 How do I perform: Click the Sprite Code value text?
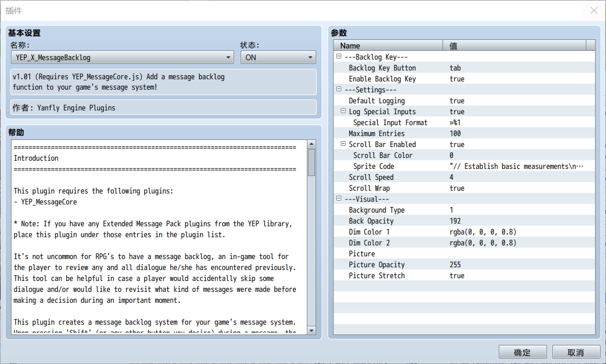click(x=517, y=166)
